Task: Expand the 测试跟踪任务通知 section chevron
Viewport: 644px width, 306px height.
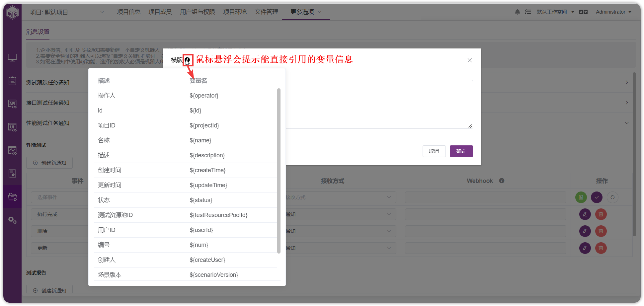Action: click(x=627, y=82)
